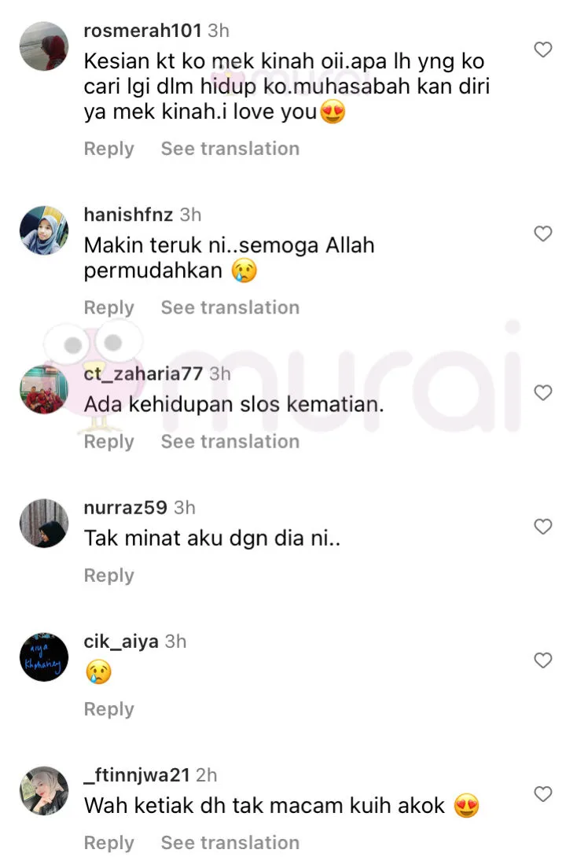See translation of hanishfnz's comment

pos(230,307)
